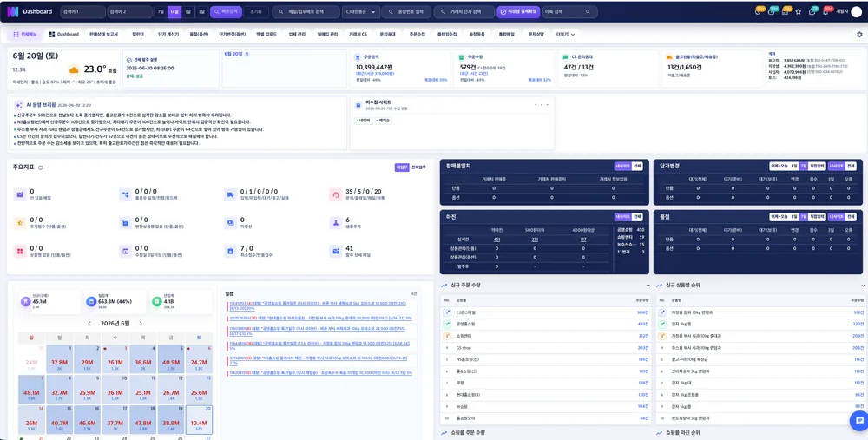
Task: Click the bell notification icon in header
Action: tap(826, 11)
